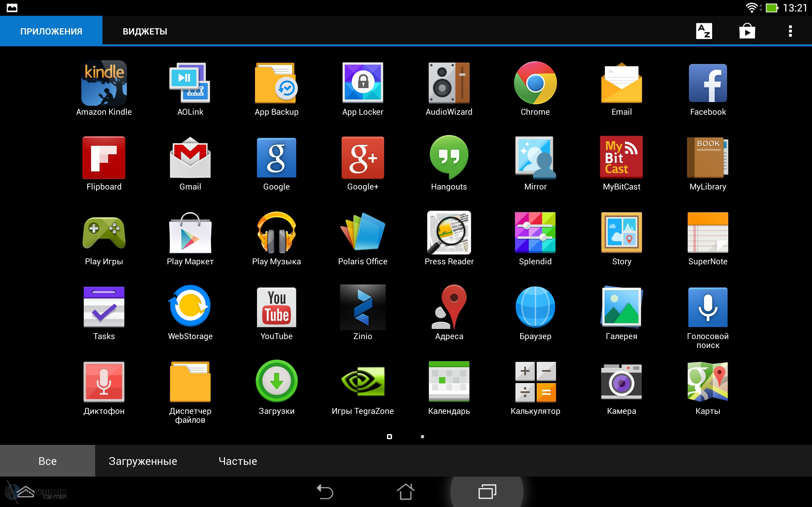Sort apps alphabetically with A-Z icon
Image resolution: width=812 pixels, height=507 pixels.
(704, 31)
